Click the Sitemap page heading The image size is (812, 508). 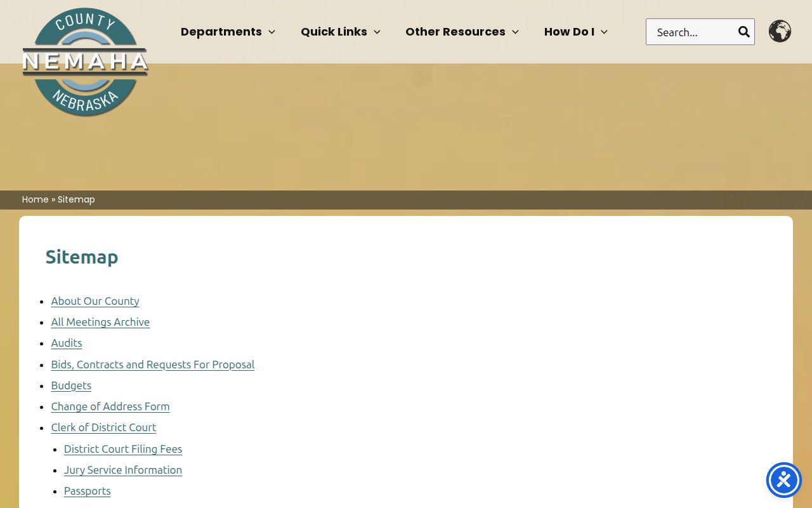coord(82,257)
